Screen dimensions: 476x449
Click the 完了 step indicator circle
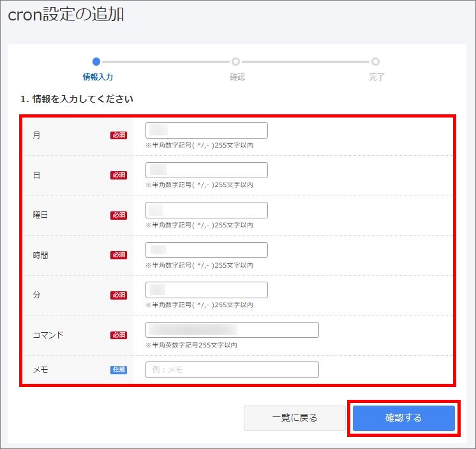pyautogui.click(x=376, y=62)
